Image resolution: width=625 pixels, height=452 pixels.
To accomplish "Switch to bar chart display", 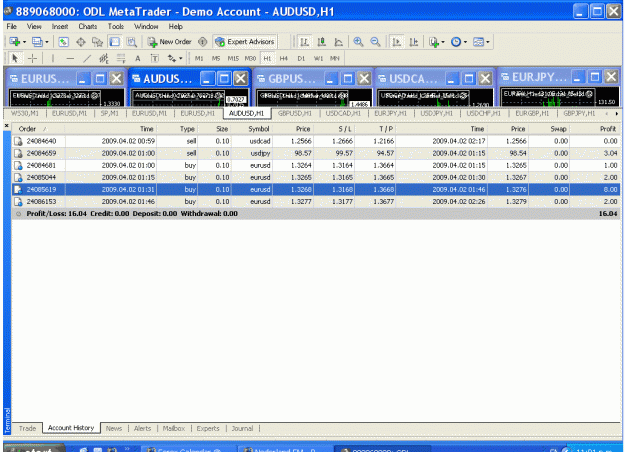I will pyautogui.click(x=304, y=42).
